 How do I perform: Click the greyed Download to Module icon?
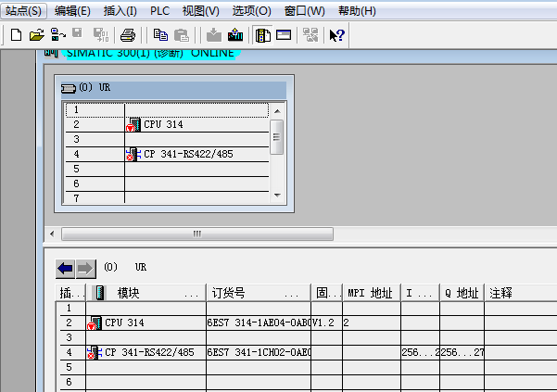tap(214, 35)
